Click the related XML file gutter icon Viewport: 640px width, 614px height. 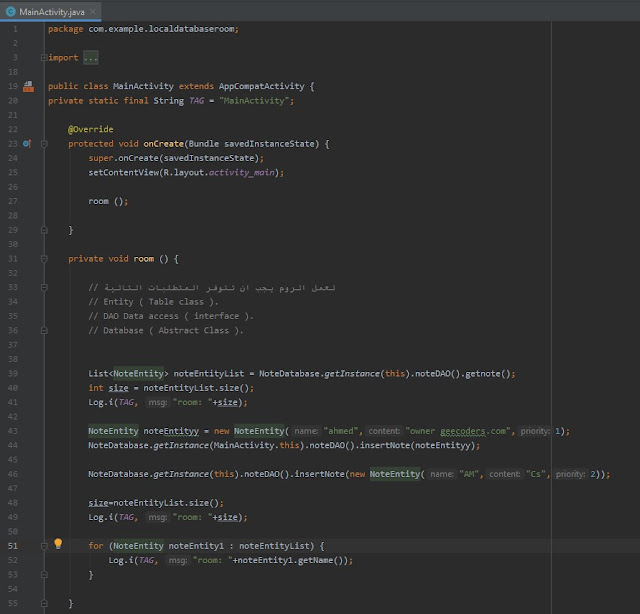28,87
